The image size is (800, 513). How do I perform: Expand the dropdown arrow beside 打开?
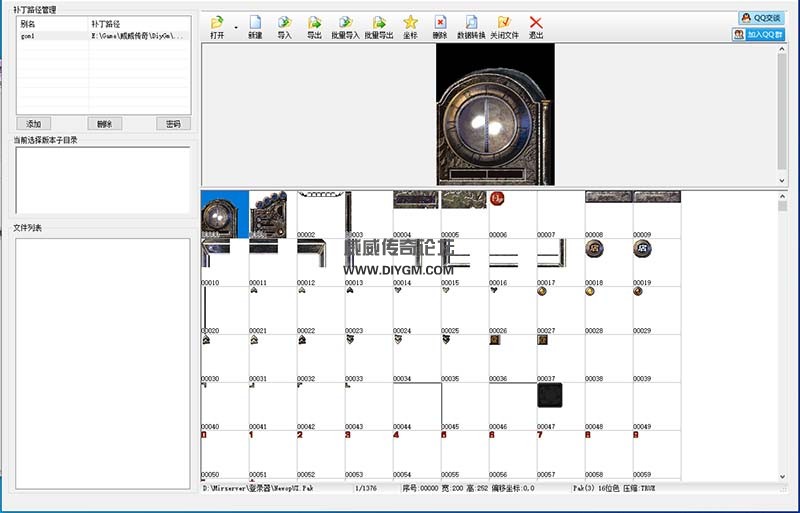pos(236,28)
